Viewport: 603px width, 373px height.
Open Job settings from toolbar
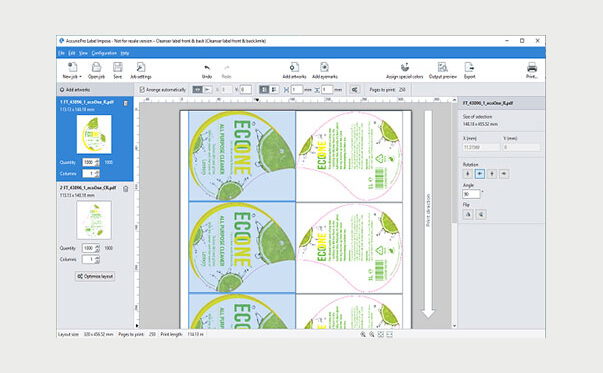tap(141, 67)
